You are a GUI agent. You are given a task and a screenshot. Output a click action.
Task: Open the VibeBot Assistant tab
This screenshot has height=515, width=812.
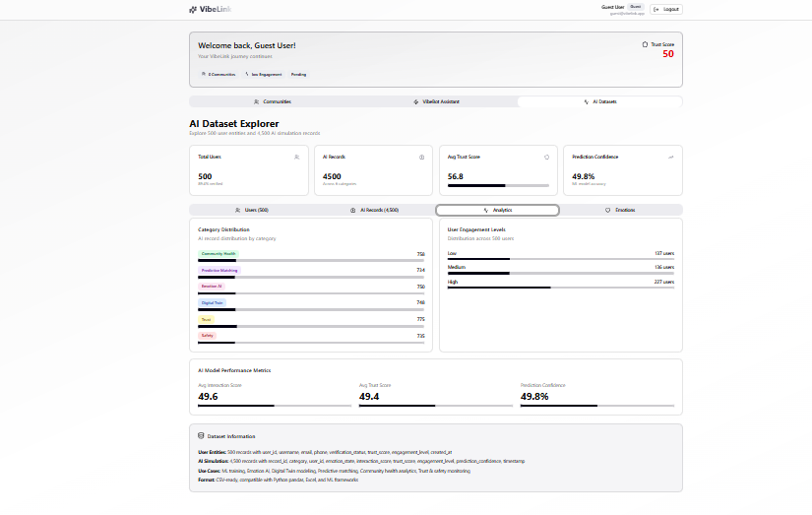(436, 101)
